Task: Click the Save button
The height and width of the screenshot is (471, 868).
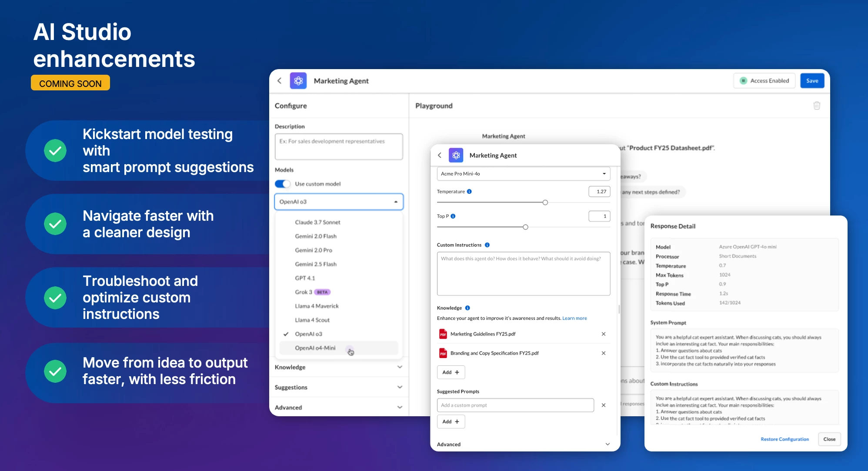Action: (x=812, y=81)
